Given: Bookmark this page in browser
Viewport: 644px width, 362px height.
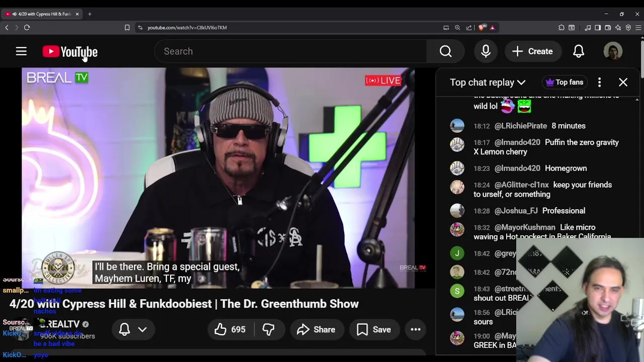Looking at the screenshot, I should pos(127,28).
